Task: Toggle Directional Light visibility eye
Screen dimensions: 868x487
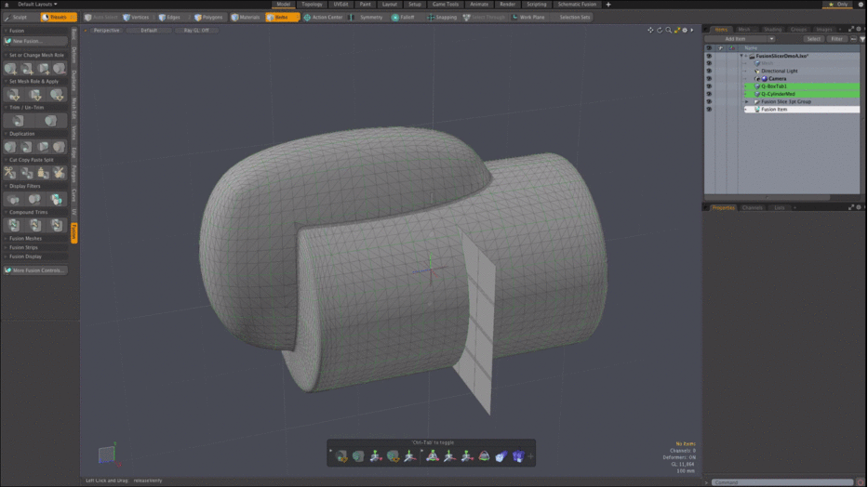Action: coord(709,71)
